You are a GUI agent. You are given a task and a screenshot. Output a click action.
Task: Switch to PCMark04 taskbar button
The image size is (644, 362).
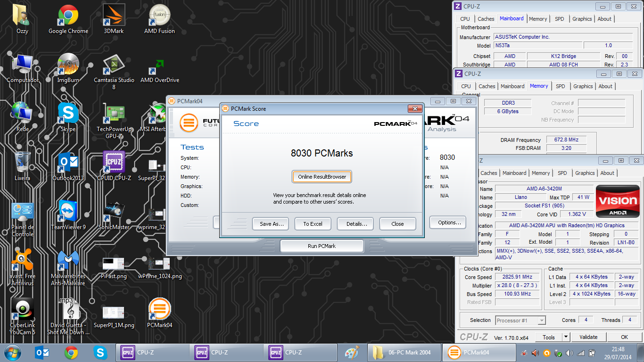pos(478,352)
